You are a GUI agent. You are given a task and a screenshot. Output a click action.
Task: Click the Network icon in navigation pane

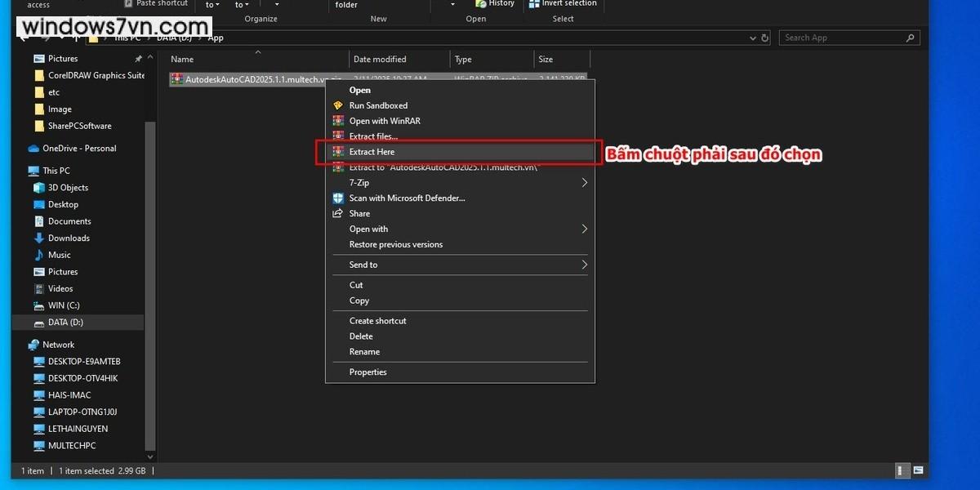33,345
